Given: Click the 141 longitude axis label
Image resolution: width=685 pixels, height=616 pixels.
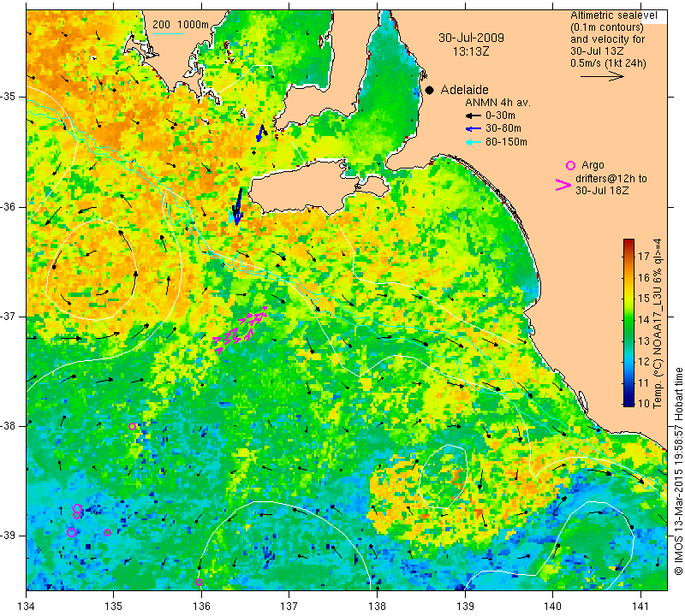Looking at the screenshot, I should [640, 606].
